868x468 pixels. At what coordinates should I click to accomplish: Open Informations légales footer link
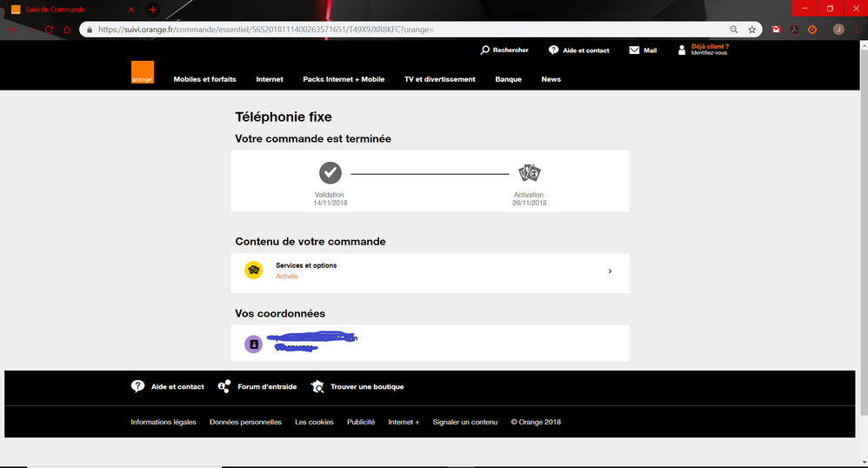(164, 422)
